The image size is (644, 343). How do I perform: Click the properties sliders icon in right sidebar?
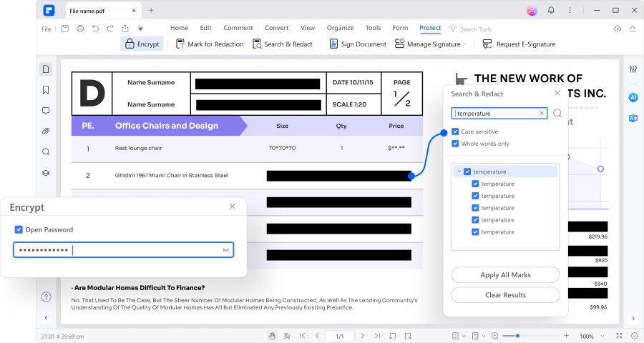tap(633, 69)
